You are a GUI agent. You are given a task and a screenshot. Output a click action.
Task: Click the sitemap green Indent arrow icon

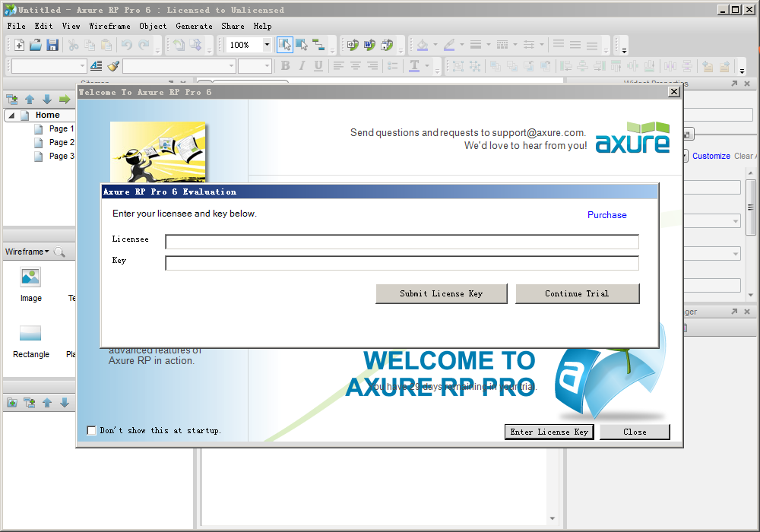[65, 100]
